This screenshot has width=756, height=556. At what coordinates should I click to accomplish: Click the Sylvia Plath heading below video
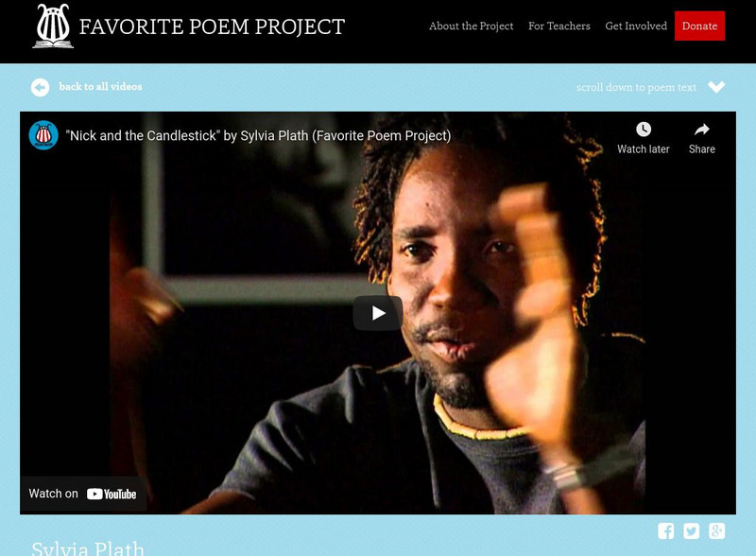pyautogui.click(x=87, y=548)
